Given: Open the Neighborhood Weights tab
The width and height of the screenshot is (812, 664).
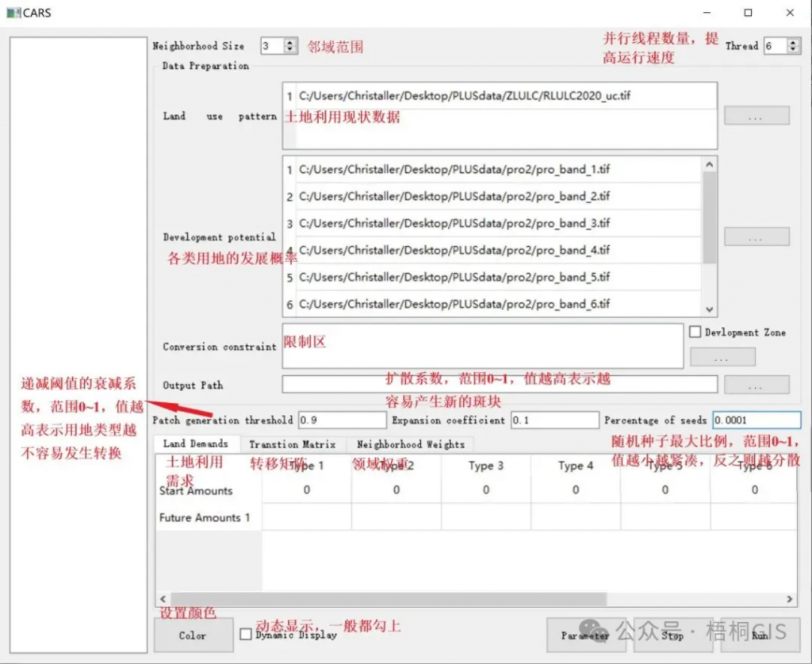Looking at the screenshot, I should coord(411,444).
